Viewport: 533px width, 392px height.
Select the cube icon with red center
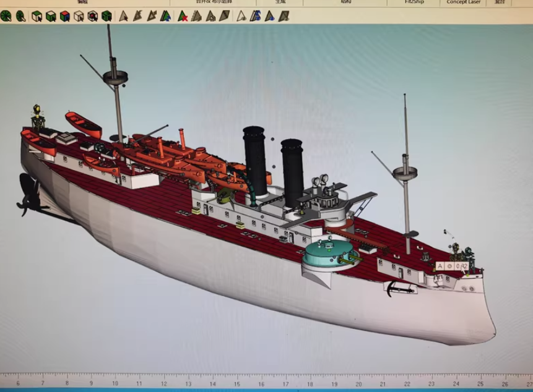point(93,16)
